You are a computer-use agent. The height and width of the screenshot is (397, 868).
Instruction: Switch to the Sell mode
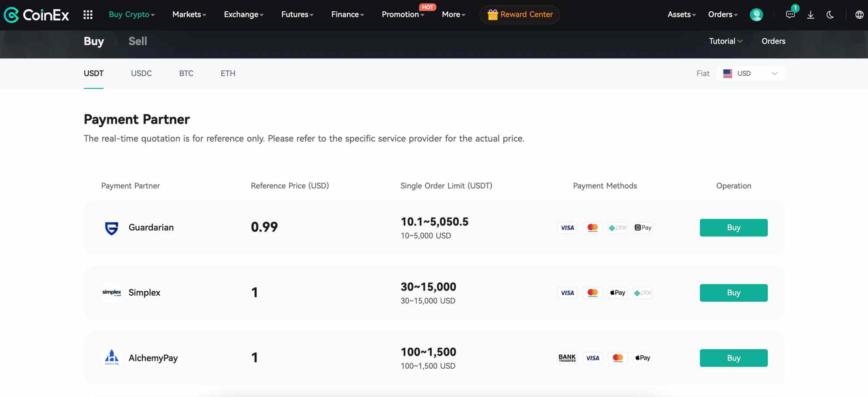coord(138,41)
